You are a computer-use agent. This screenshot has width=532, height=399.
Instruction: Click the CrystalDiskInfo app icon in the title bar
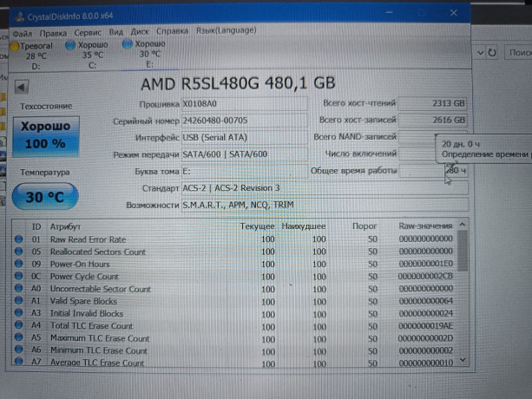[x=20, y=16]
